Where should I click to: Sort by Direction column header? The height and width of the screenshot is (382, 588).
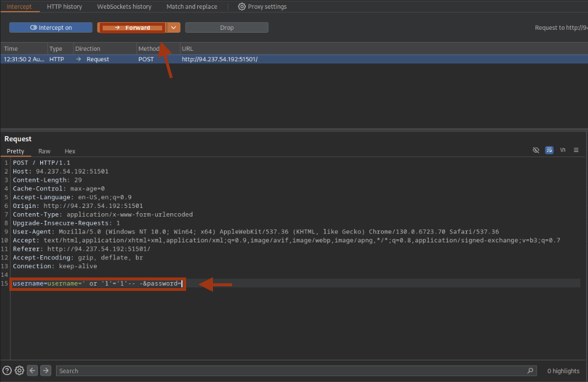(87, 48)
